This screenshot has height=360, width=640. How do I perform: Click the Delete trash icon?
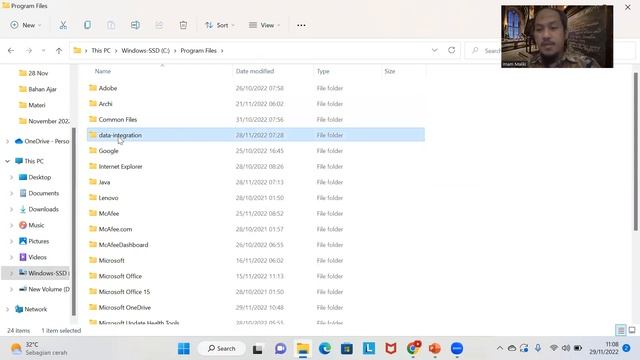click(183, 25)
